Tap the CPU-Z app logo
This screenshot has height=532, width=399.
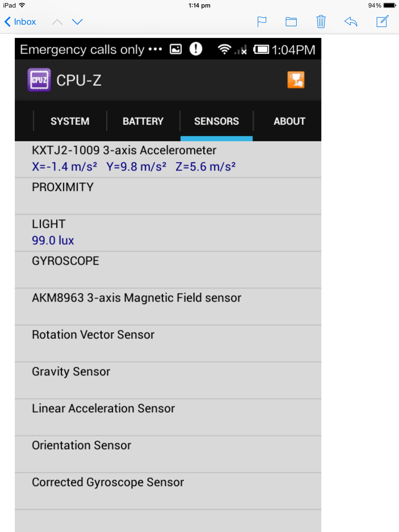39,80
